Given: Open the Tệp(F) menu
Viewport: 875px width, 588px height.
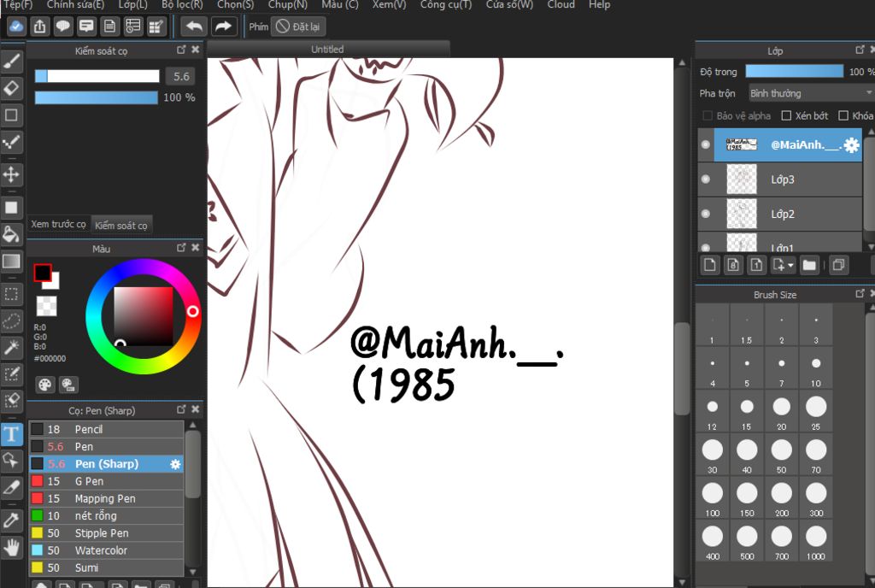Looking at the screenshot, I should tap(19, 4).
